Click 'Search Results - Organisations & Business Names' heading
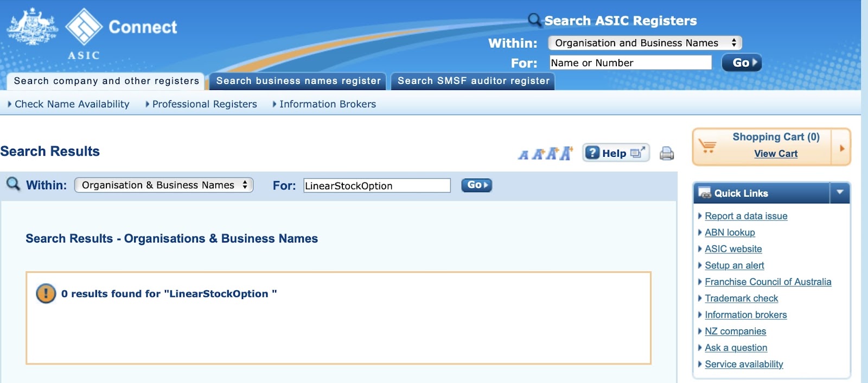Image resolution: width=868 pixels, height=383 pixels. (171, 239)
